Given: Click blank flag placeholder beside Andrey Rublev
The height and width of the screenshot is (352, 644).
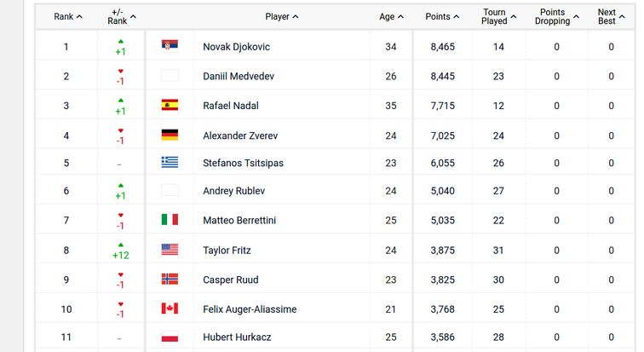Looking at the screenshot, I should [x=170, y=191].
